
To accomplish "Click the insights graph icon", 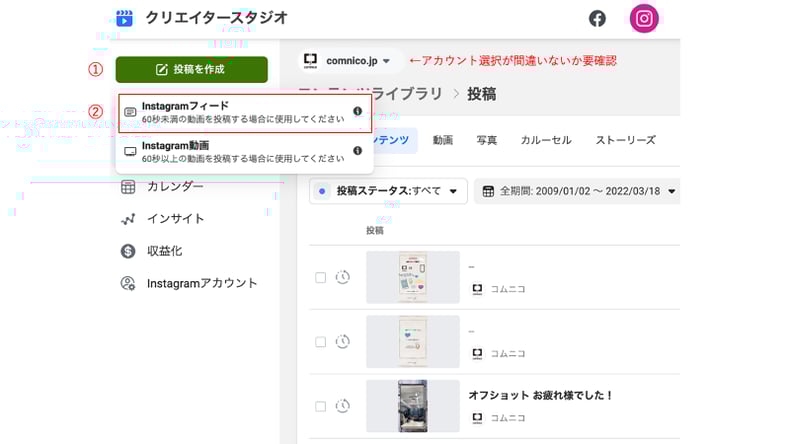I will (128, 219).
